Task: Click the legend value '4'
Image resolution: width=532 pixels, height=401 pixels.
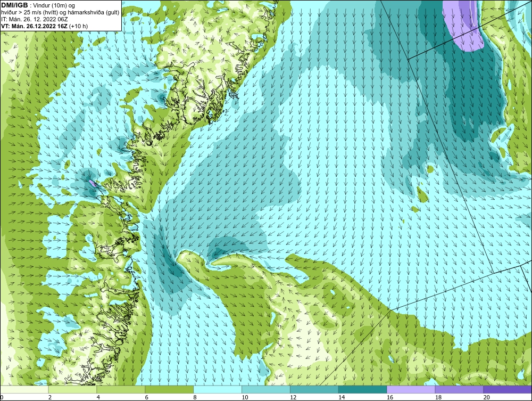Action: 98,397
